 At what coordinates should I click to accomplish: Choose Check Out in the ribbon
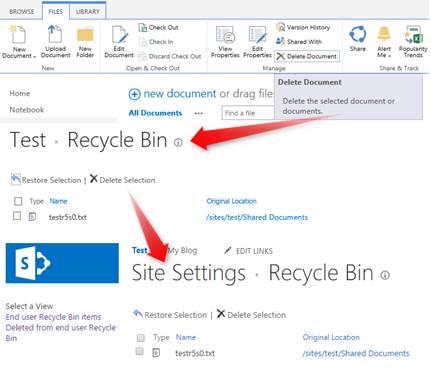(159, 27)
